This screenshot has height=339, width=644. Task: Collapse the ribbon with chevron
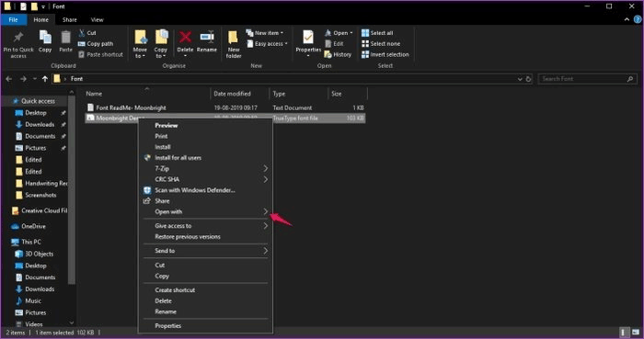pyautogui.click(x=627, y=19)
